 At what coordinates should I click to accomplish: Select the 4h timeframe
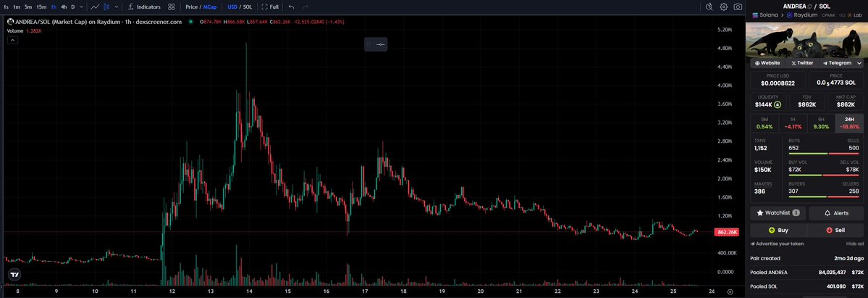[64, 7]
